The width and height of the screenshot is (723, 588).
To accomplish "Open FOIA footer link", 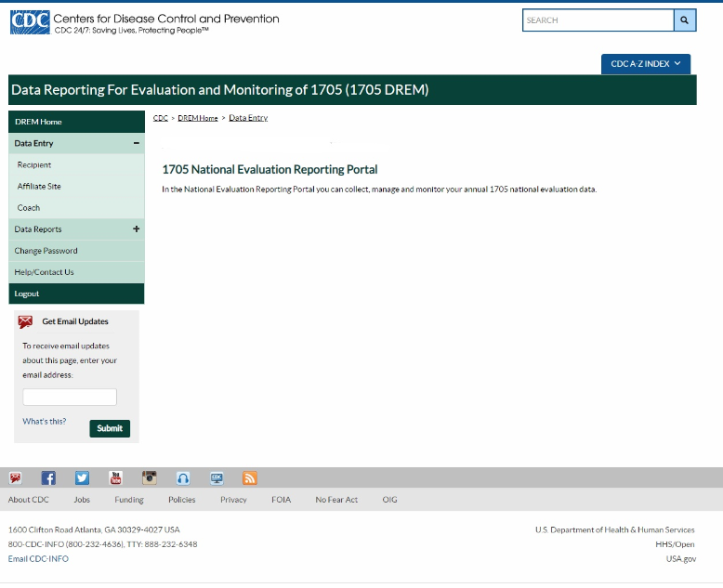I will click(x=282, y=500).
